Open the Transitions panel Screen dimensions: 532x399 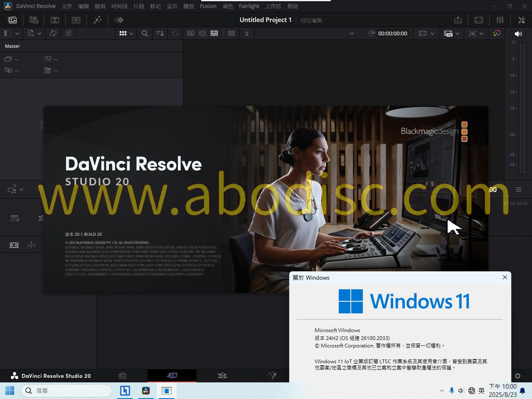tap(55, 20)
